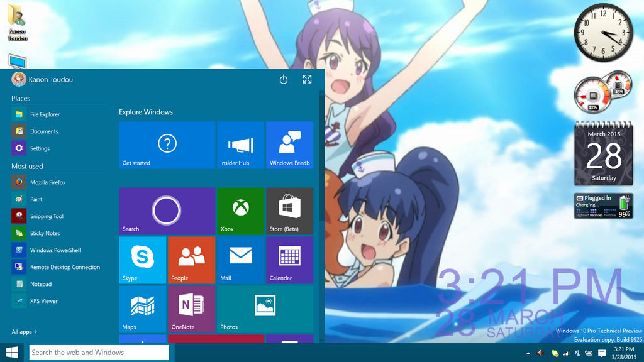The image size is (644, 362).
Task: Show hidden system tray icons
Action: [528, 353]
